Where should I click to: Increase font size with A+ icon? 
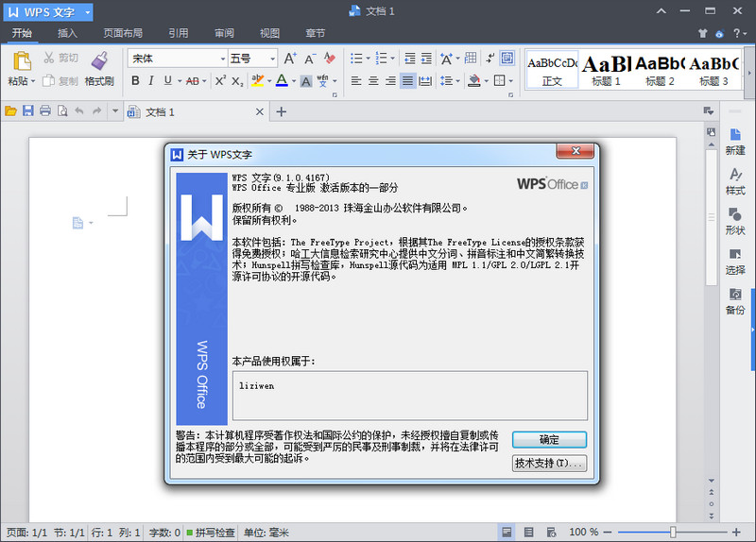coord(290,59)
